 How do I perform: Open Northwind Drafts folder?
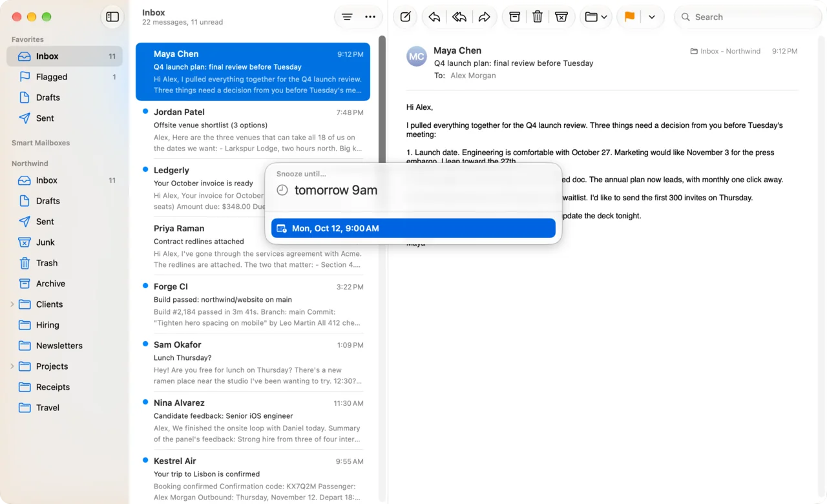tap(65, 201)
